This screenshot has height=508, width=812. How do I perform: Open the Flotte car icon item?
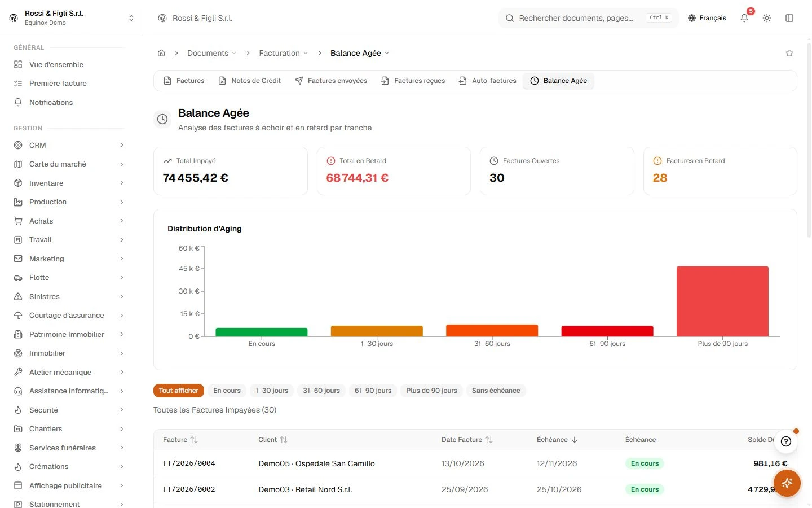68,278
